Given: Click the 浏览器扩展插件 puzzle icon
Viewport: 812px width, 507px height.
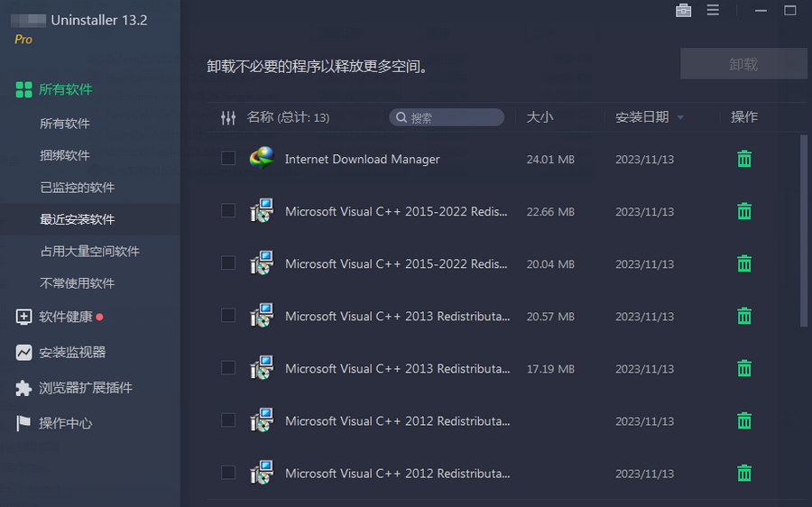Looking at the screenshot, I should coord(23,388).
